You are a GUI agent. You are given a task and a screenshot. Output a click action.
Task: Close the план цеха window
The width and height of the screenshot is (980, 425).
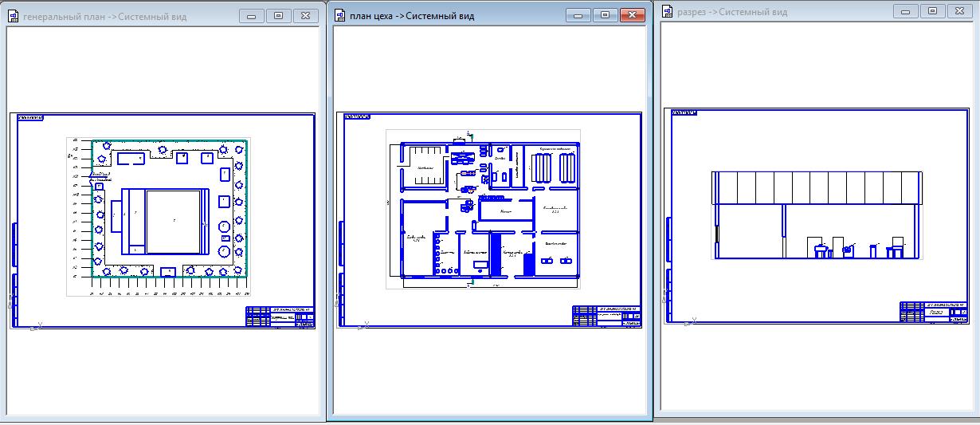coord(632,15)
